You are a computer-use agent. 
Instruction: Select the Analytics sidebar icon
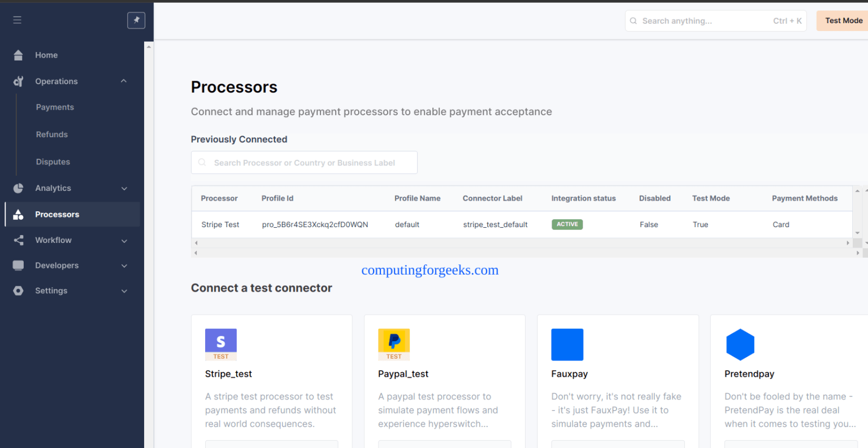coord(18,188)
